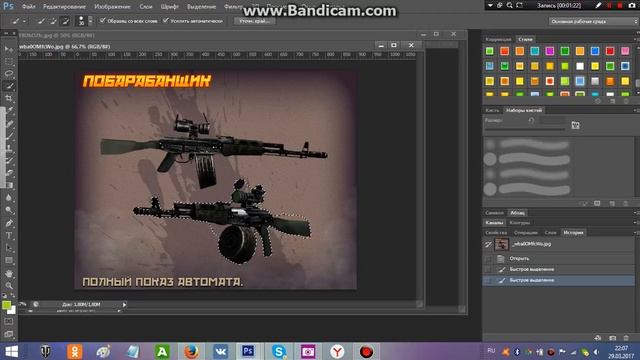The width and height of the screenshot is (640, 360).
Task: Open status bar info arrow menu
Action: 124,304
